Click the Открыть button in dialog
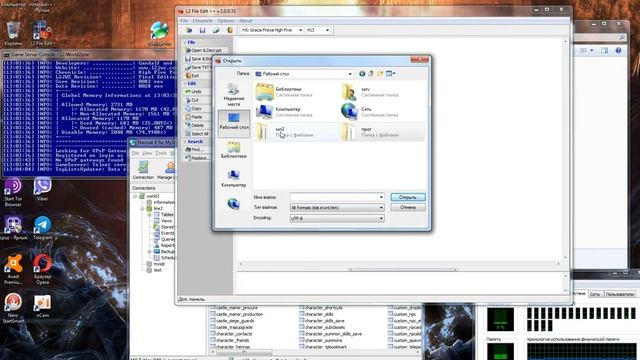Screen dimensions: 640x360 click(x=408, y=197)
